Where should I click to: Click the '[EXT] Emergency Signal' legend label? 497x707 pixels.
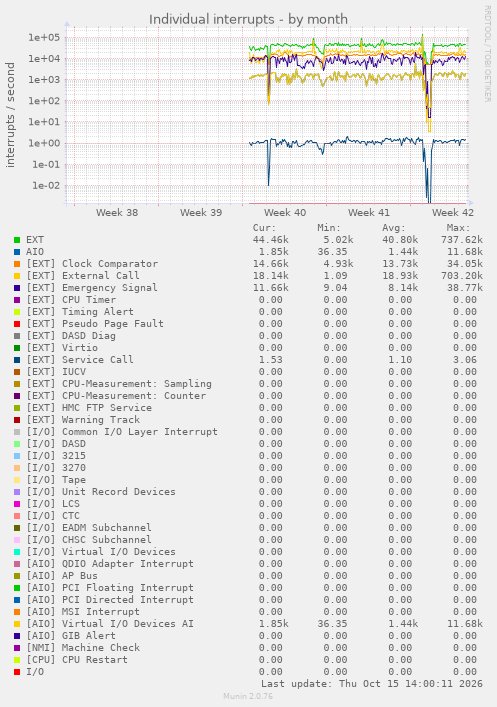92,288
